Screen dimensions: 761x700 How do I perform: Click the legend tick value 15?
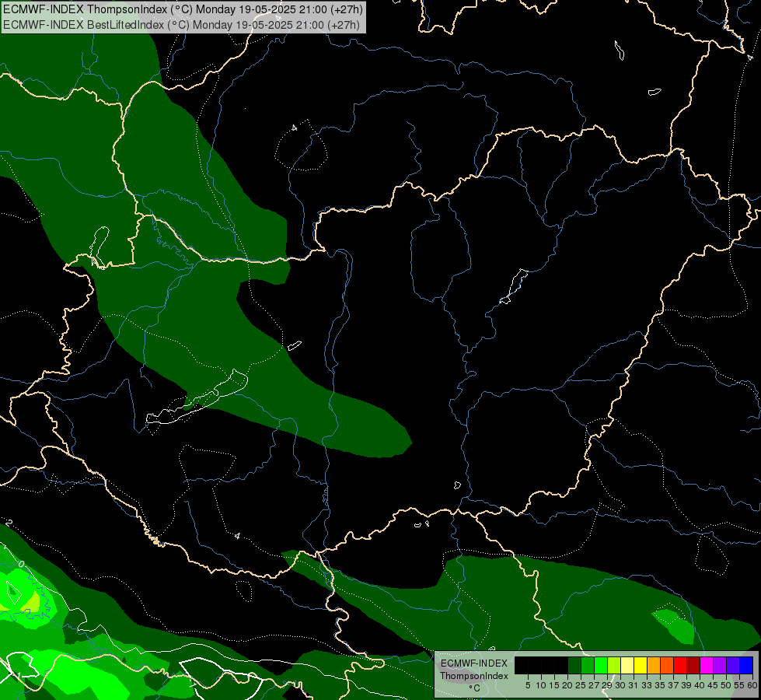click(554, 685)
